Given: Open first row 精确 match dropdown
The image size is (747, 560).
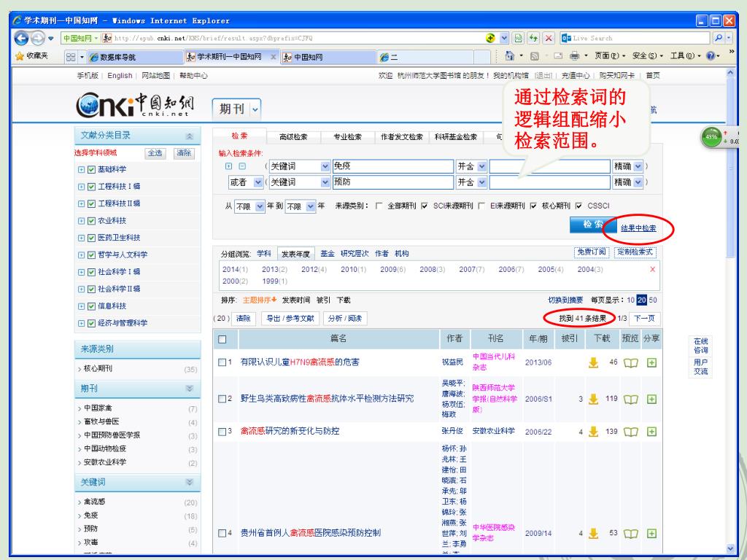Looking at the screenshot, I should coord(638,166).
